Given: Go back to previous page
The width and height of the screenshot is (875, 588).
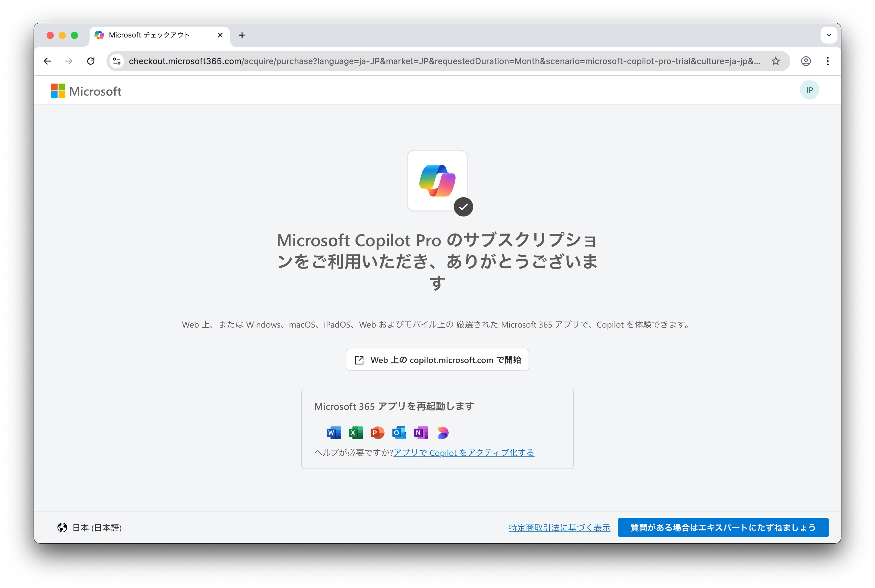Looking at the screenshot, I should pyautogui.click(x=47, y=61).
